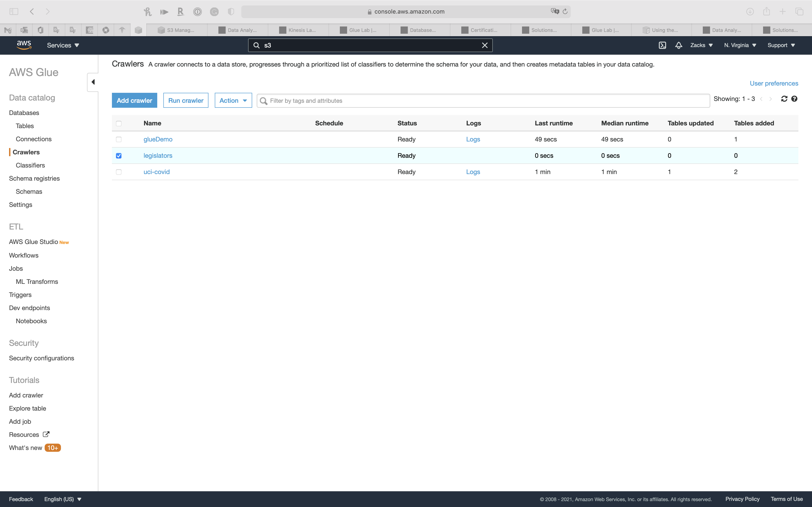
Task: Open the CloudShell terminal icon
Action: [x=662, y=45]
